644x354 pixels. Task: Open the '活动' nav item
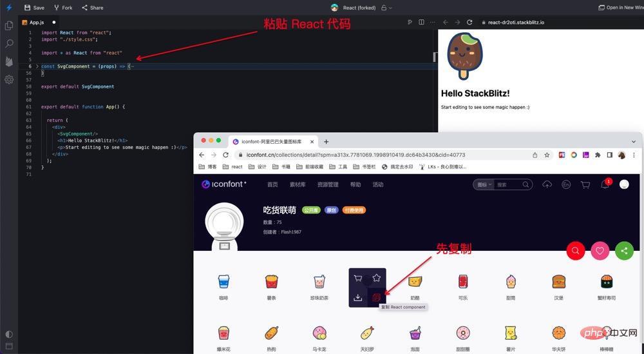click(378, 184)
